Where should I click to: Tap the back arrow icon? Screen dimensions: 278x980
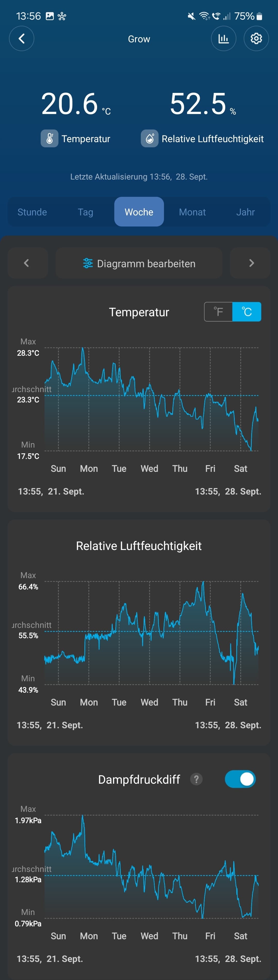tap(22, 38)
